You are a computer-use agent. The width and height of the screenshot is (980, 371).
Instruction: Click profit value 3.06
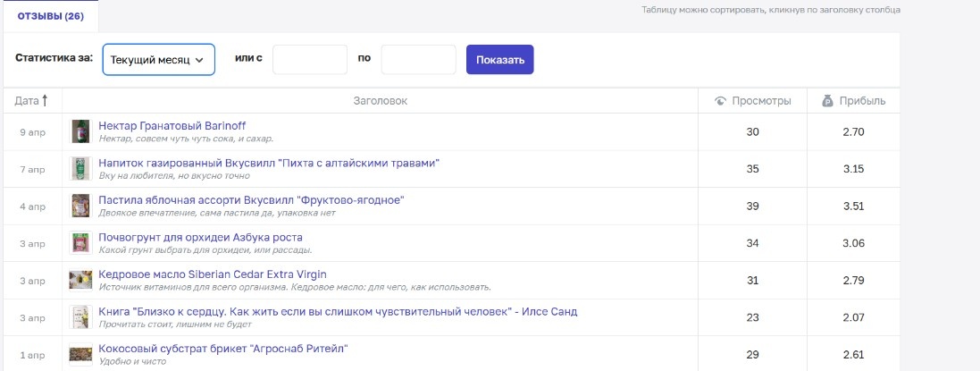tap(854, 243)
